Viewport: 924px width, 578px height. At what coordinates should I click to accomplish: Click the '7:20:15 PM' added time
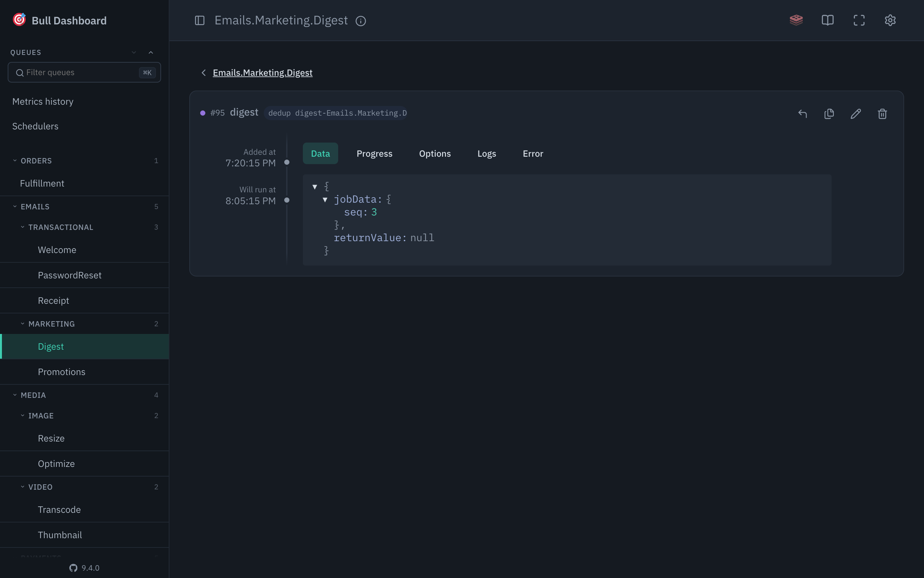pyautogui.click(x=251, y=163)
